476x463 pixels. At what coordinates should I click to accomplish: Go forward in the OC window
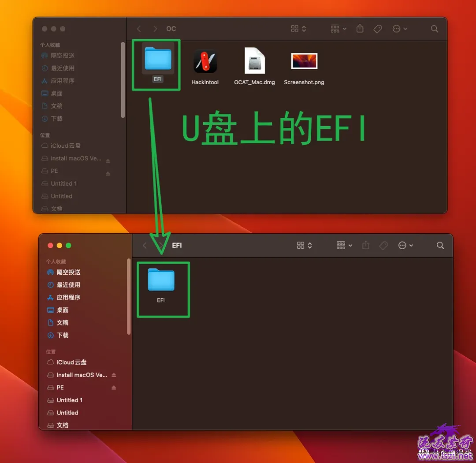point(155,29)
